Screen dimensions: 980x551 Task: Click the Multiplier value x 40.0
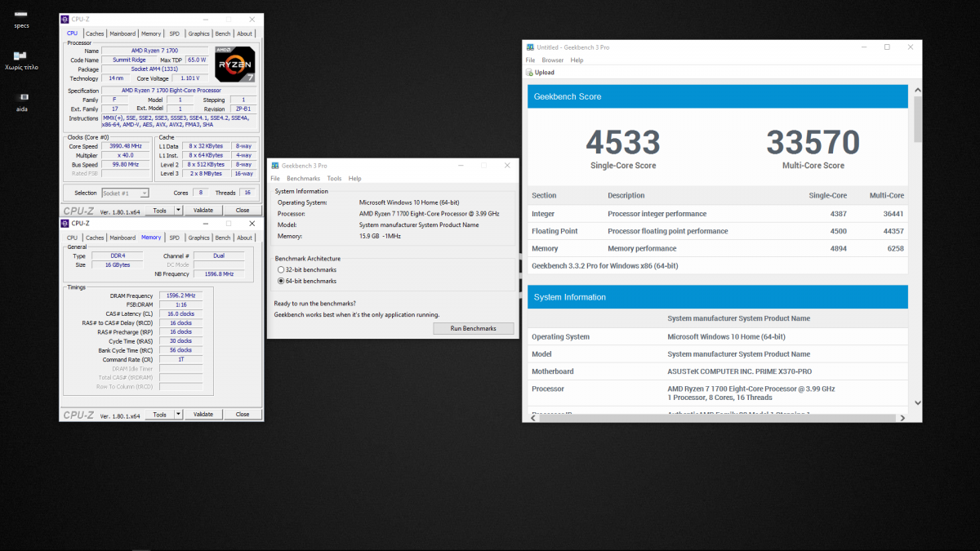tap(126, 155)
